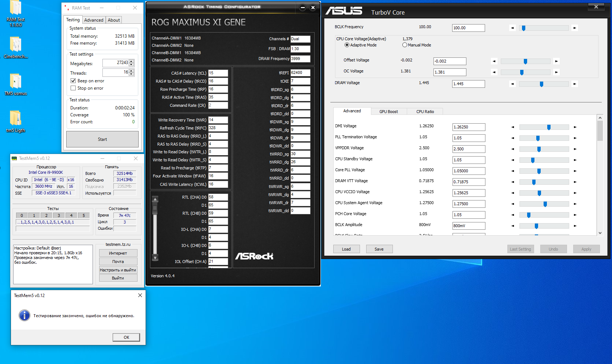Decrease OC Voltage with the left arrow

click(494, 72)
